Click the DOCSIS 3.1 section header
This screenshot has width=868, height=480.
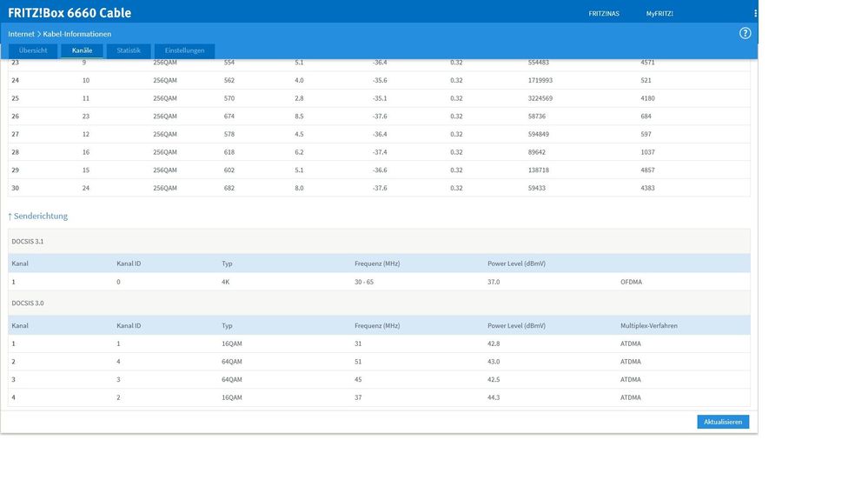coord(27,241)
